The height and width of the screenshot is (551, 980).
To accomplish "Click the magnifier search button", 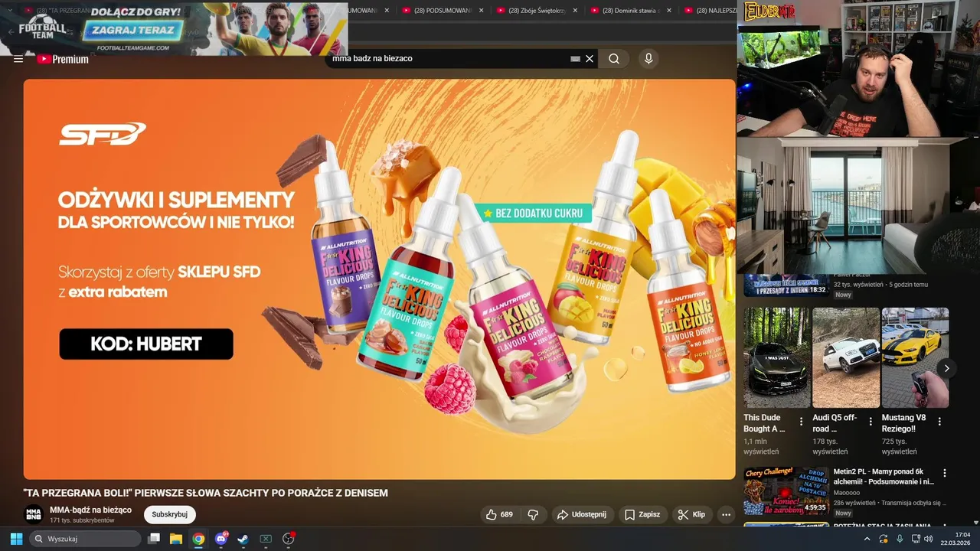I will [x=614, y=59].
